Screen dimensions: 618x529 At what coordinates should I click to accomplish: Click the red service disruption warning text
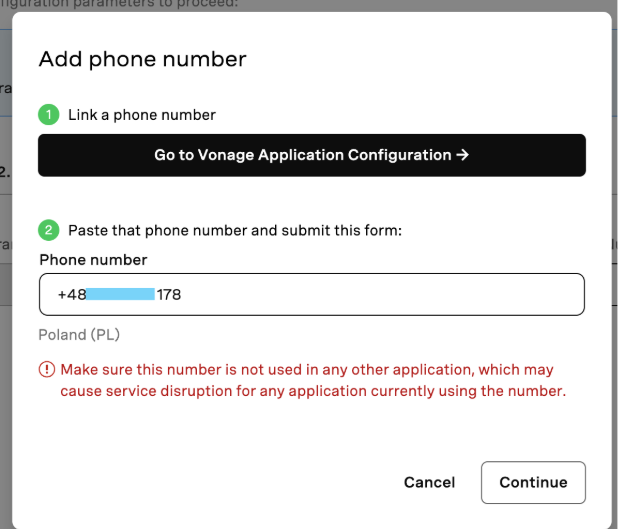(x=313, y=380)
